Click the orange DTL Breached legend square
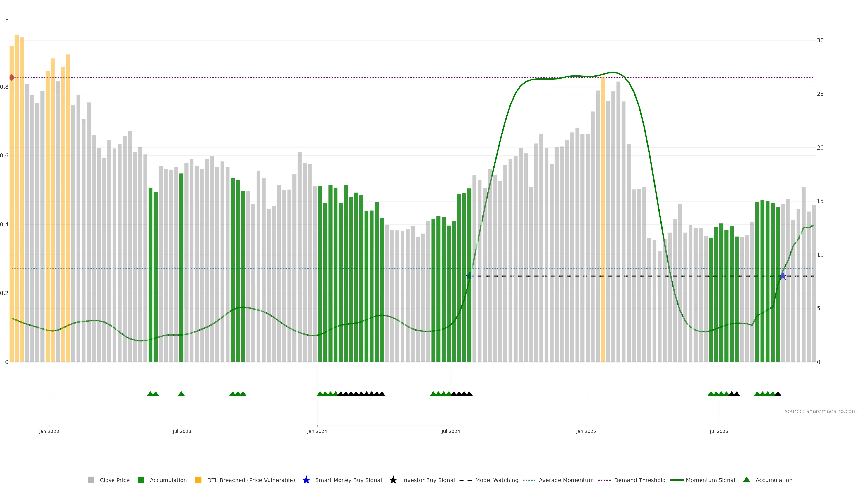This screenshot has width=868, height=488. (x=198, y=480)
